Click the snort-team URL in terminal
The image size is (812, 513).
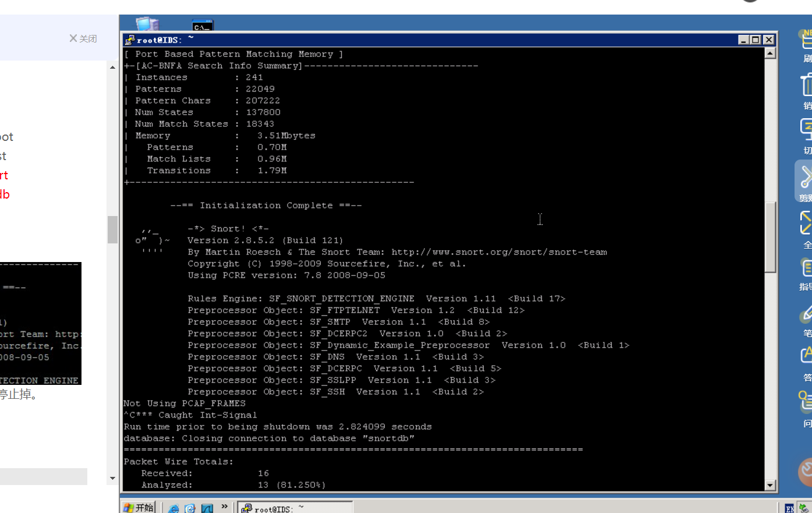(499, 252)
